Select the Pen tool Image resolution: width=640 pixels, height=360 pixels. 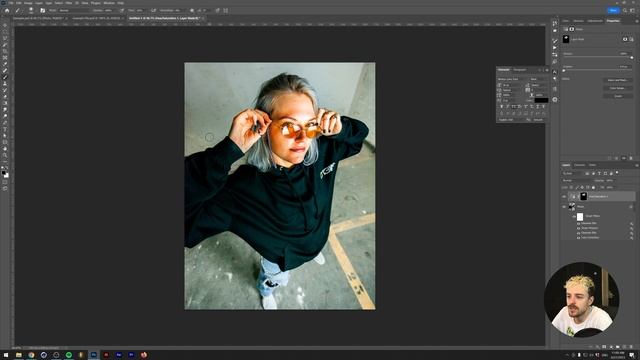(5, 123)
